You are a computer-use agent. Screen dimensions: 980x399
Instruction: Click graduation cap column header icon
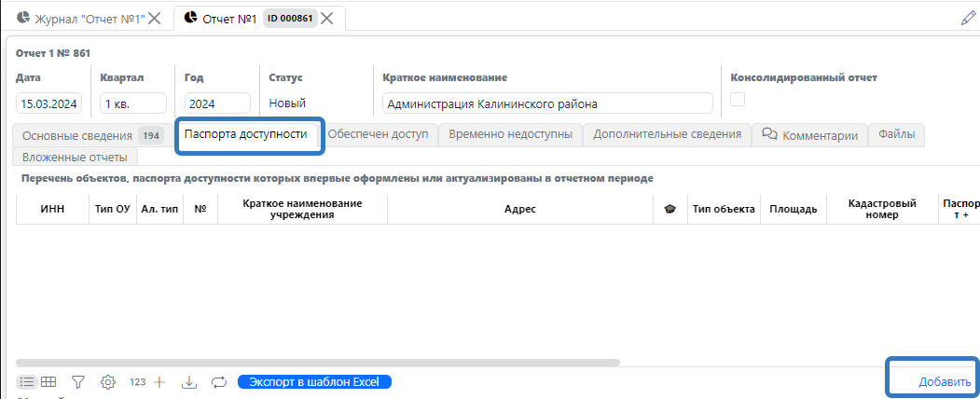669,210
